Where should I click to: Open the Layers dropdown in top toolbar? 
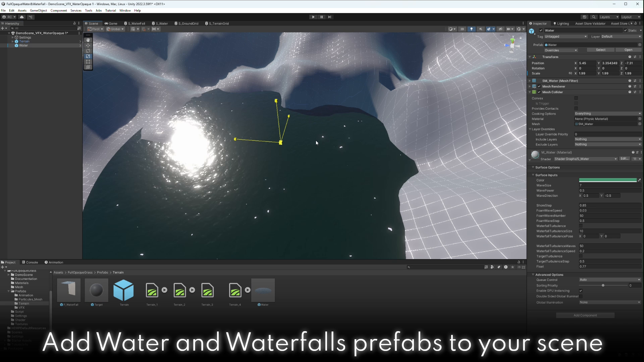tap(608, 17)
